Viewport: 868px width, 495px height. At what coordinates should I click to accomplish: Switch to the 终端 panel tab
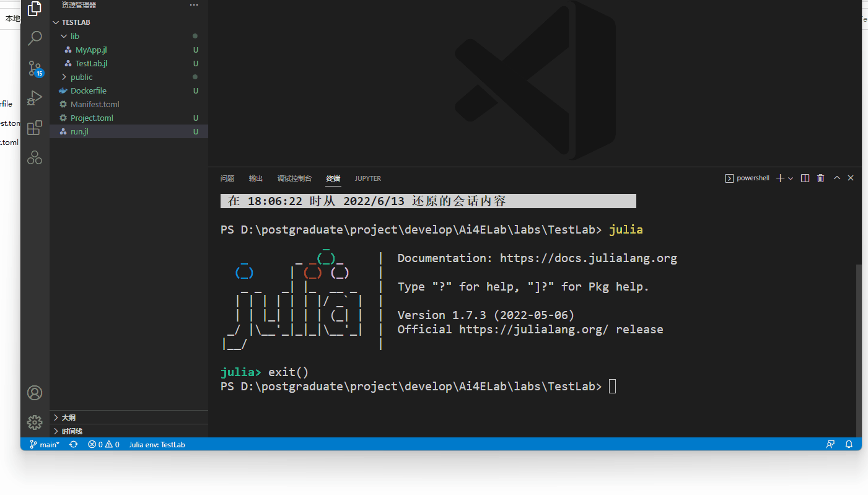(333, 178)
